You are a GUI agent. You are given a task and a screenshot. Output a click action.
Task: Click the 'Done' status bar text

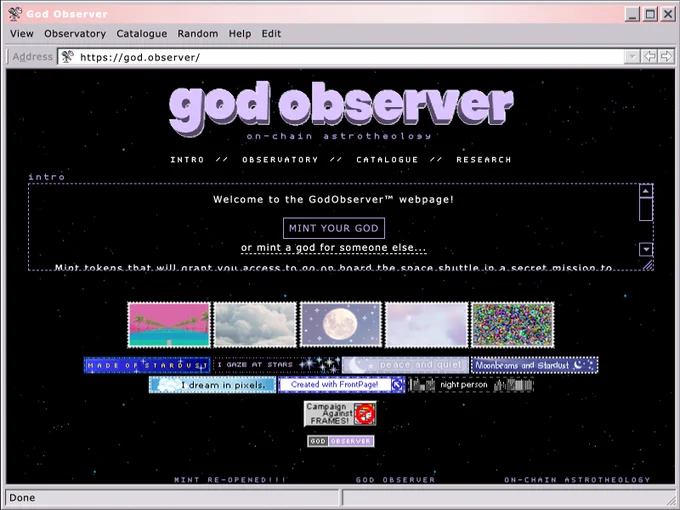23,498
